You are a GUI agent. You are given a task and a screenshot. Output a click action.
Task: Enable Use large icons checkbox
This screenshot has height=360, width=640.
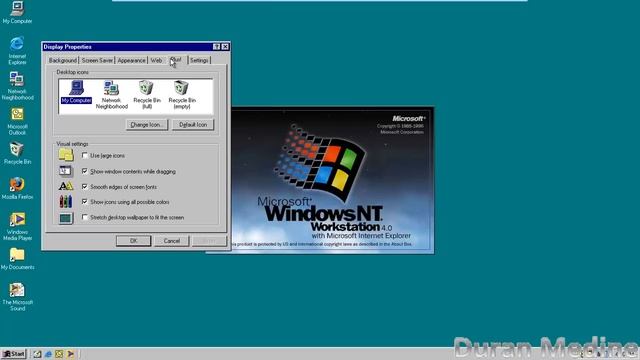click(x=84, y=156)
